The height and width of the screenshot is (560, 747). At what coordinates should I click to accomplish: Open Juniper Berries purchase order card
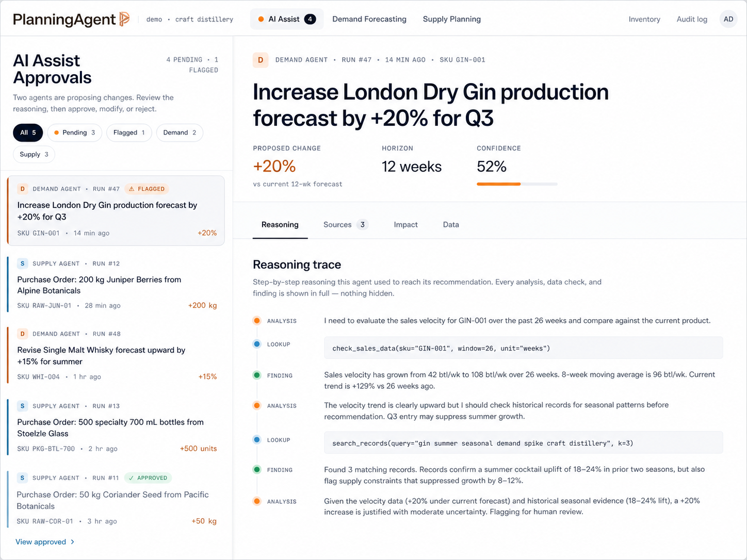pos(116,284)
